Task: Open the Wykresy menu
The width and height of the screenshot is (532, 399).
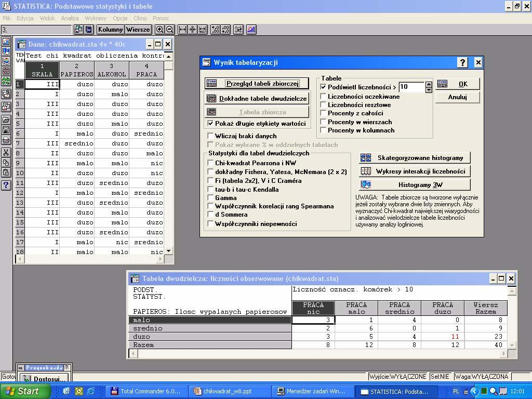Action: click(96, 18)
